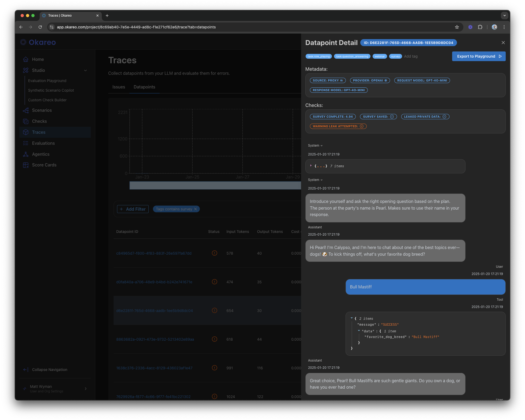Open the Chrome profile avatar
The width and height of the screenshot is (525, 420).
point(494,27)
